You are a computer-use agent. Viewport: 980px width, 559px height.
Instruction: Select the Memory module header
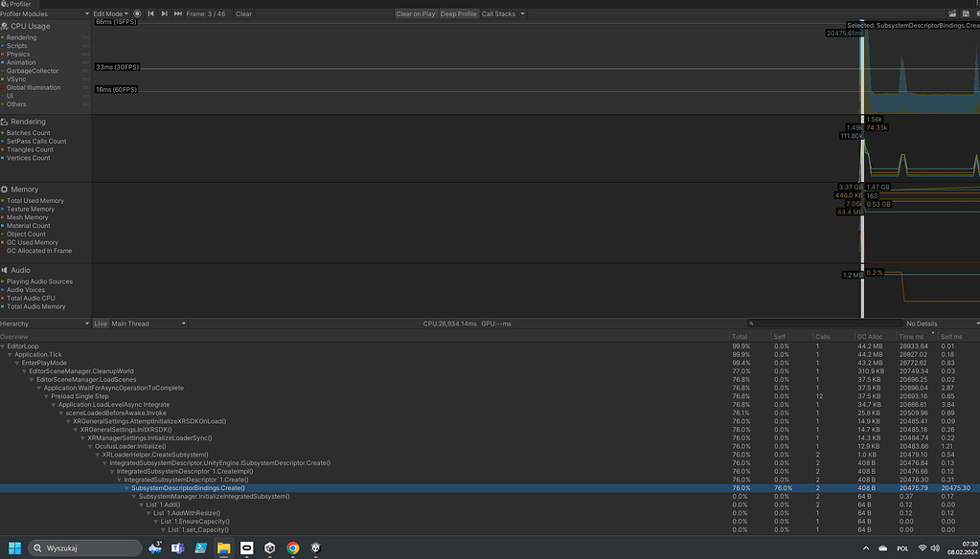(x=23, y=189)
